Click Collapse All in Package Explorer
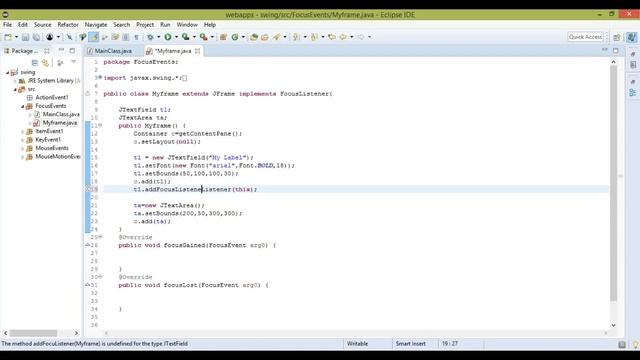This screenshot has height=360, width=640. click(x=35, y=63)
